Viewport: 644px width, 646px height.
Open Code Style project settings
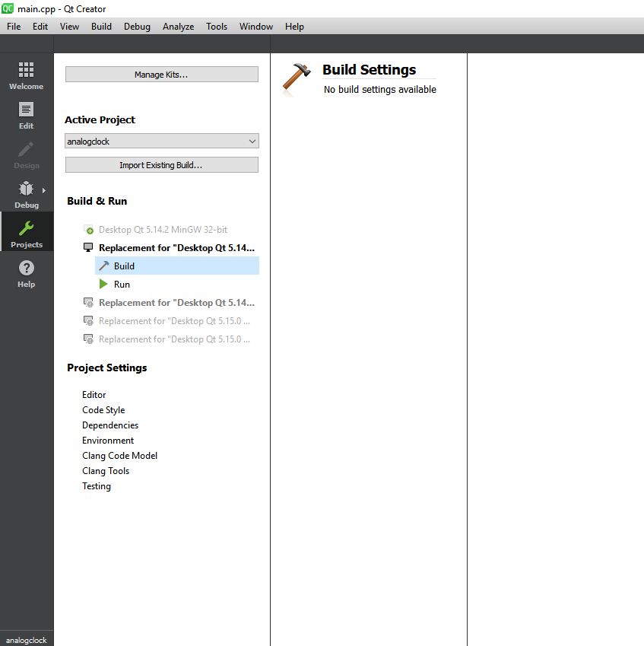pos(103,410)
